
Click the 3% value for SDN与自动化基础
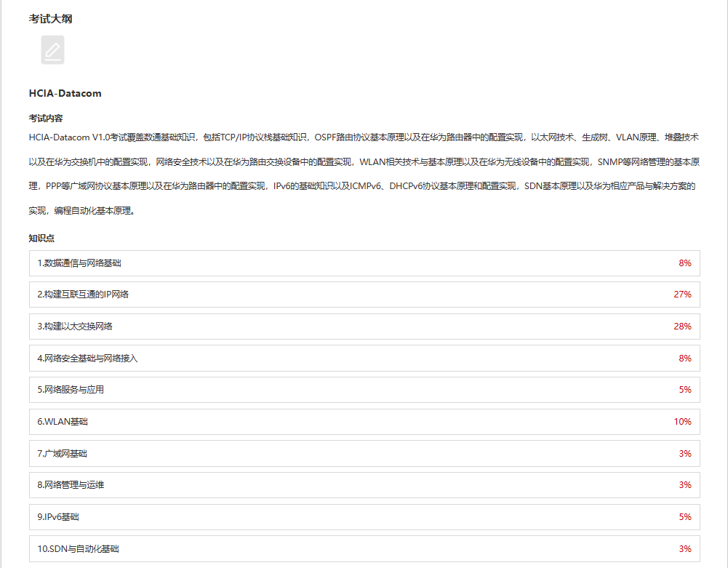tap(685, 549)
